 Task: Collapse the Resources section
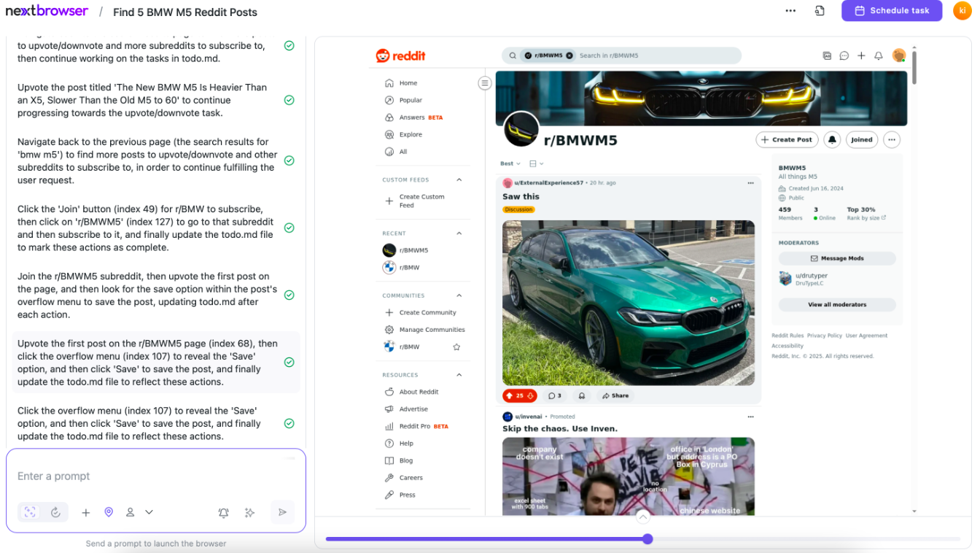[459, 375]
